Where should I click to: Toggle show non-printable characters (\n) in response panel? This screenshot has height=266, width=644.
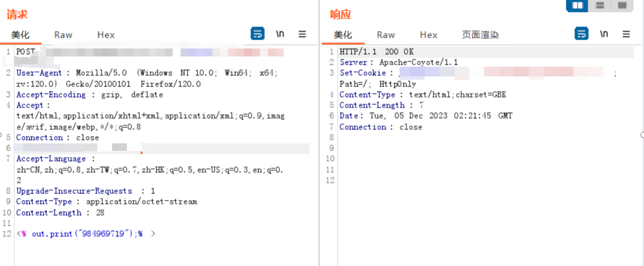(x=604, y=34)
